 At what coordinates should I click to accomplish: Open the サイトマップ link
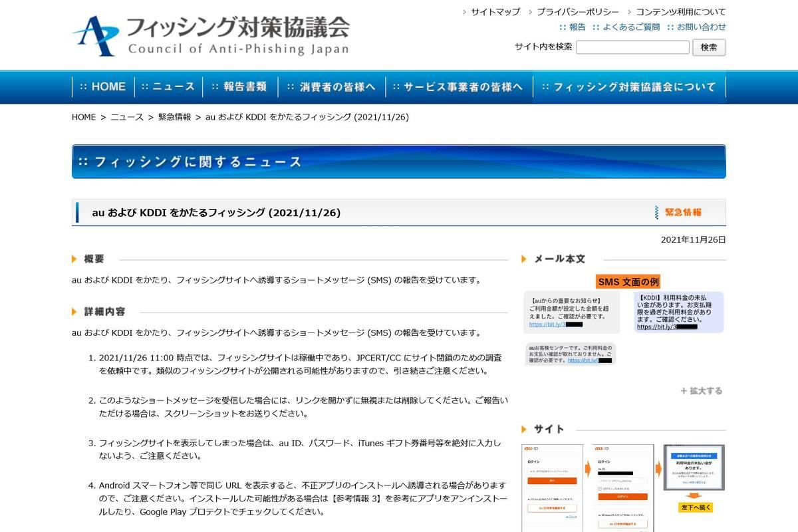495,12
